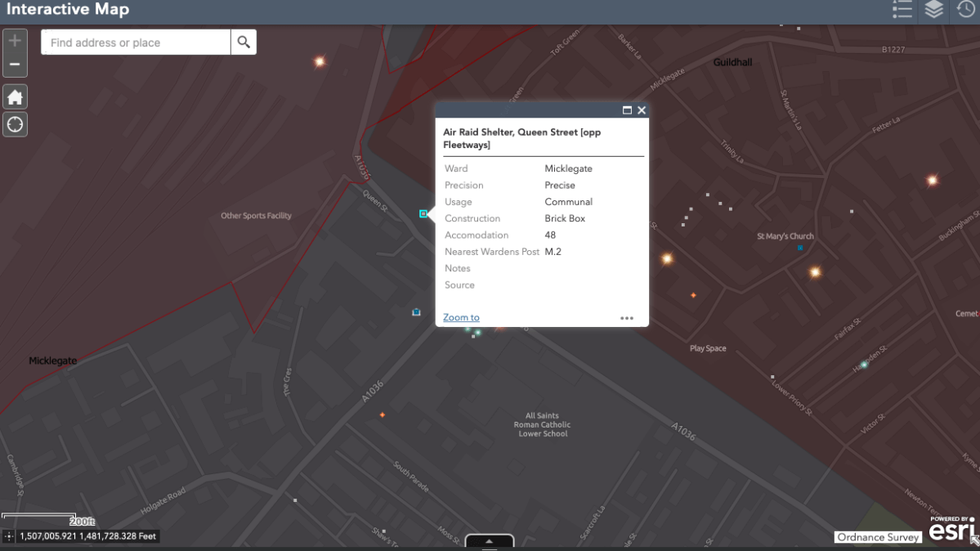Open more options in the popup
Screen dimensions: 980x551
point(627,317)
